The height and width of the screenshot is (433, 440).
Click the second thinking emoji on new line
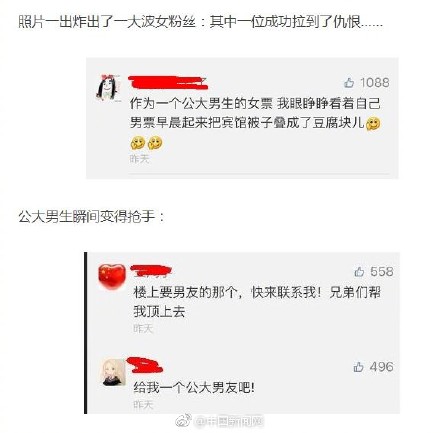click(x=137, y=143)
